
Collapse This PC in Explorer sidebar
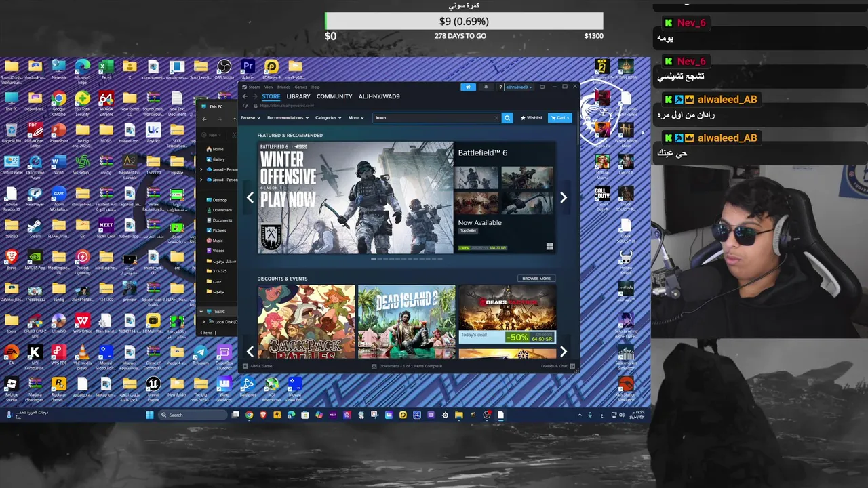(x=201, y=312)
